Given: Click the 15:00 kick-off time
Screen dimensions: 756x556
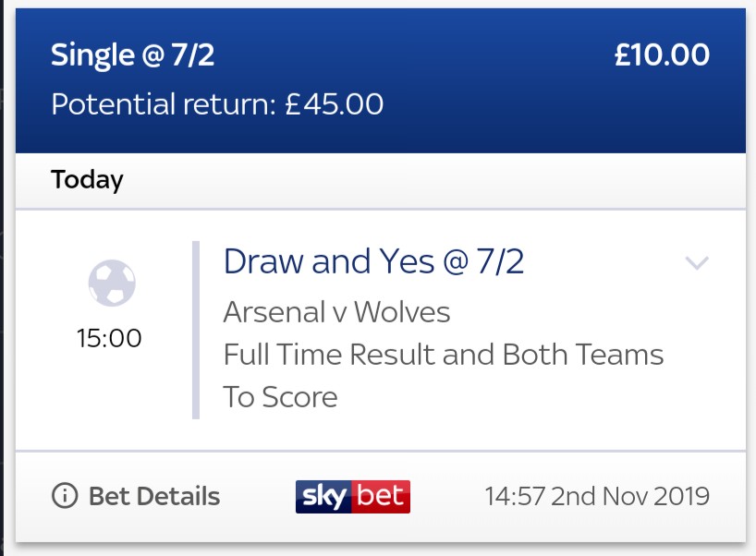Looking at the screenshot, I should (x=109, y=338).
